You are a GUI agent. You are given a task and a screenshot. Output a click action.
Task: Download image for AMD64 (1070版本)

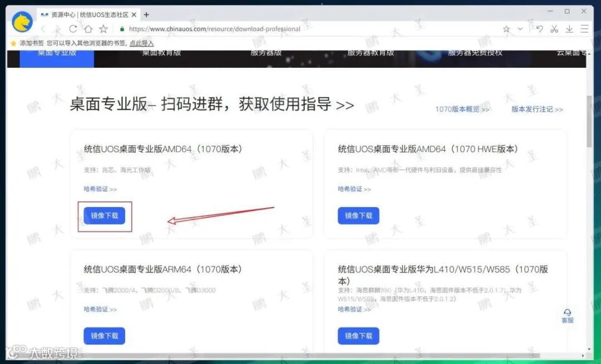(x=104, y=216)
